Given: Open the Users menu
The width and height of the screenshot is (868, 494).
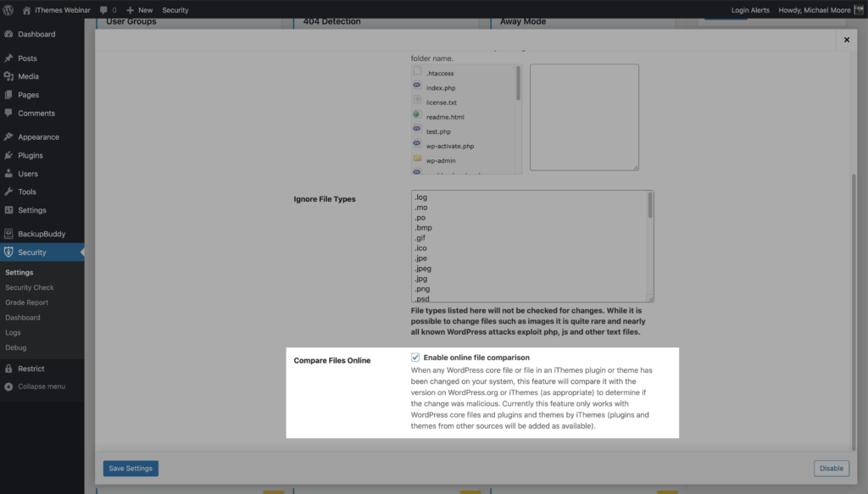Looking at the screenshot, I should coord(42,174).
